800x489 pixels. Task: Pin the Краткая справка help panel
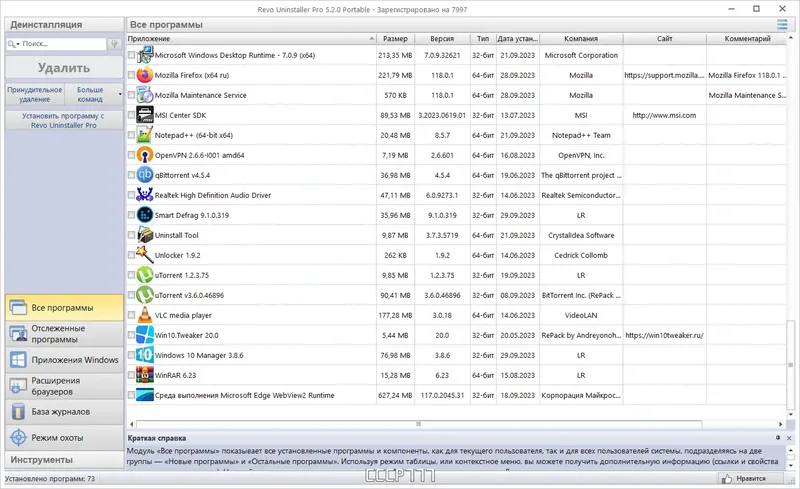coord(778,438)
